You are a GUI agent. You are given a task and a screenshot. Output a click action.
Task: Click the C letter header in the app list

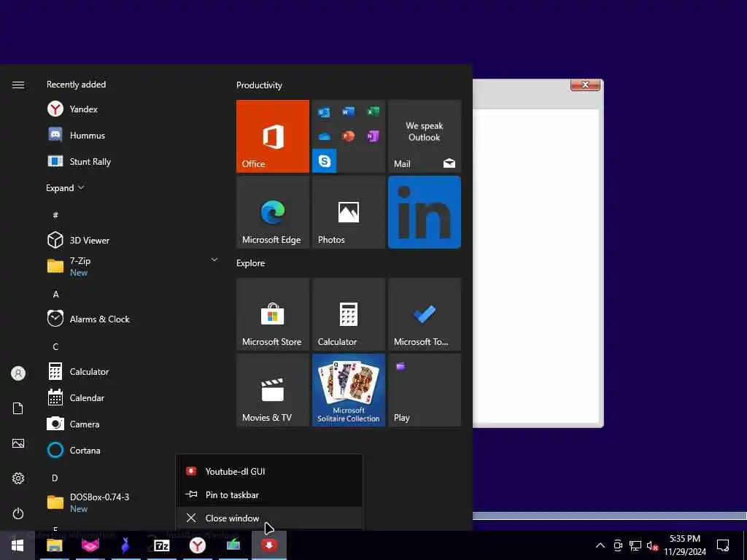point(55,346)
